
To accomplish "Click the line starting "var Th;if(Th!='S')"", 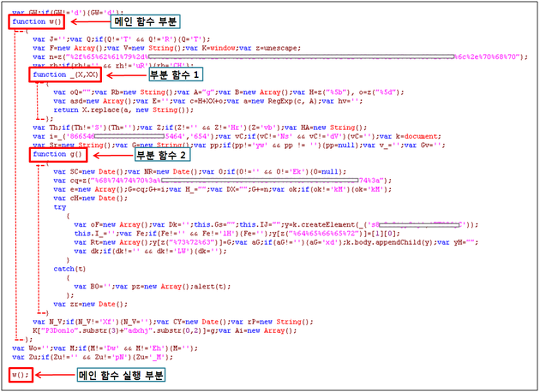I will (x=200, y=127).
